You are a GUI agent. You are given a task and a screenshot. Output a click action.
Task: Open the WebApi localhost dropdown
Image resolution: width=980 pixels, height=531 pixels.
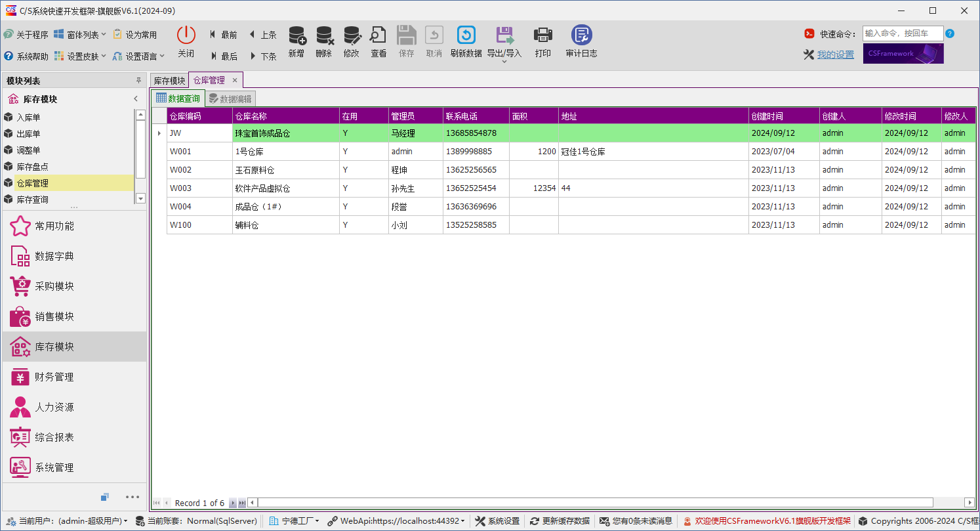396,521
